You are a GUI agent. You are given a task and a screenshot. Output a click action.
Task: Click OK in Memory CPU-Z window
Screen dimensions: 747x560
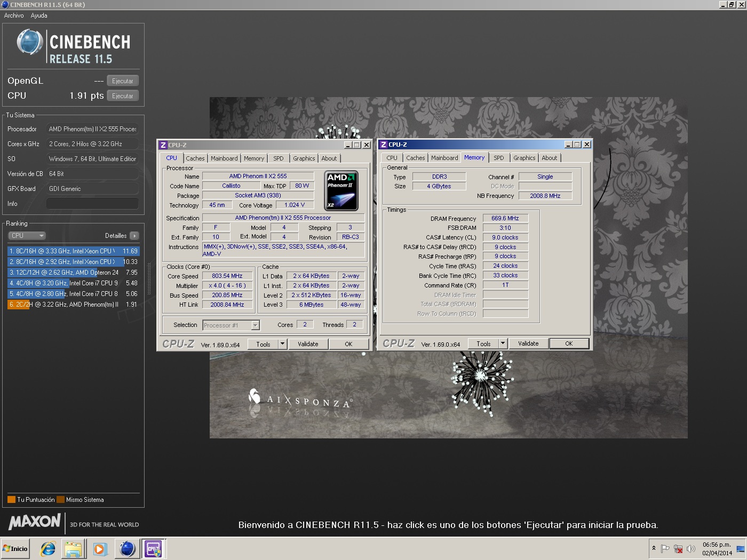[x=569, y=343]
